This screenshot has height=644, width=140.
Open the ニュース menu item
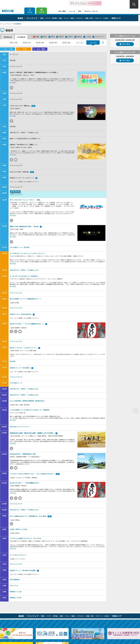click(72, 11)
